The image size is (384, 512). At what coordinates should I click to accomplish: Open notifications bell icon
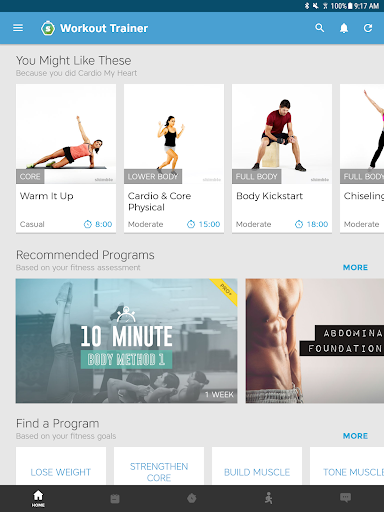(x=344, y=28)
